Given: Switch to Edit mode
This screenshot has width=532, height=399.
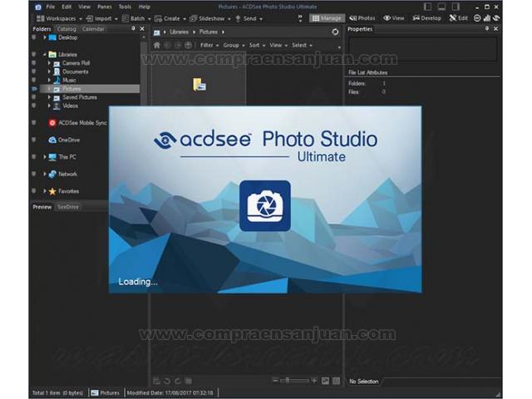Looking at the screenshot, I should coord(458,18).
